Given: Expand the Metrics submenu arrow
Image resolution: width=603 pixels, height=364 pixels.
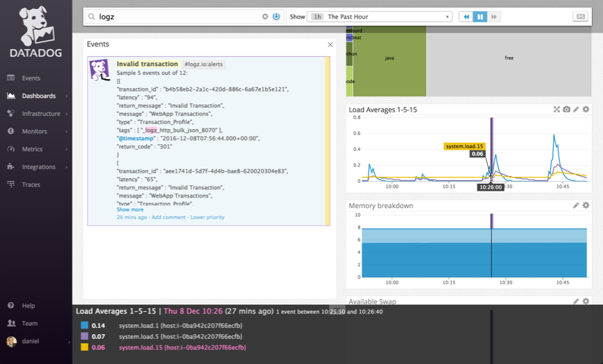Looking at the screenshot, I should point(67,149).
